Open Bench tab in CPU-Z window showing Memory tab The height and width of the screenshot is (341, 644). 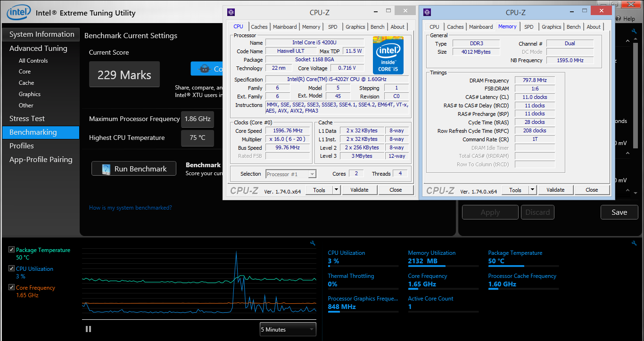574,27
